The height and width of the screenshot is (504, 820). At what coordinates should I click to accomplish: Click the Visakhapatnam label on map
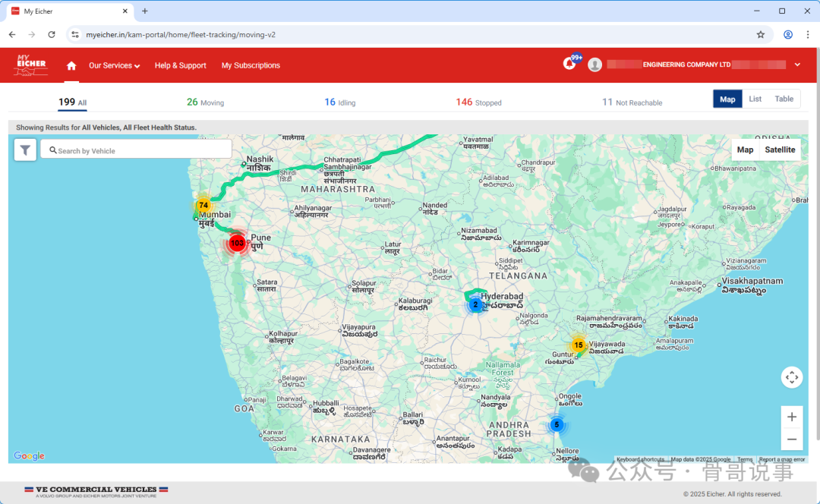click(752, 281)
